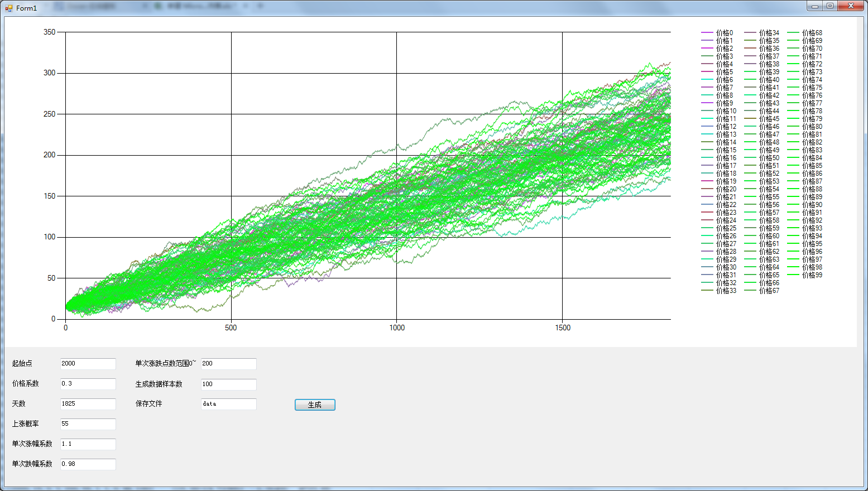Click the 300 y-axis label
The height and width of the screenshot is (491, 868).
50,73
